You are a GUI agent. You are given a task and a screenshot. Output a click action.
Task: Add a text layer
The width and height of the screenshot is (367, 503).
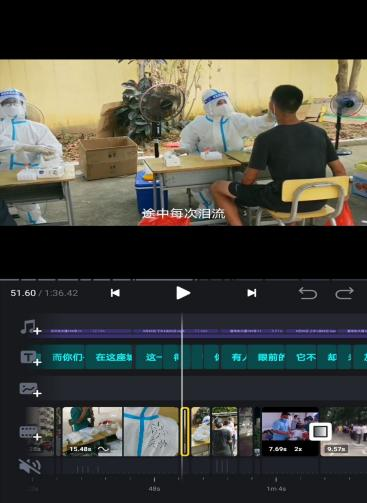31,358
